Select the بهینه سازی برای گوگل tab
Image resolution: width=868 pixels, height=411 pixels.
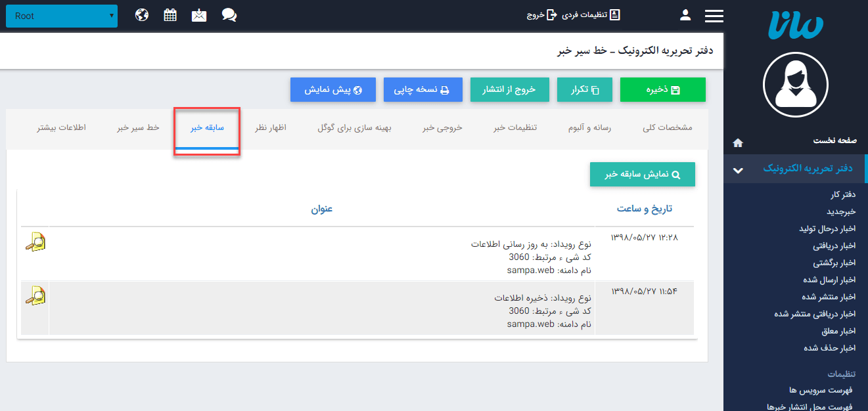[354, 127]
